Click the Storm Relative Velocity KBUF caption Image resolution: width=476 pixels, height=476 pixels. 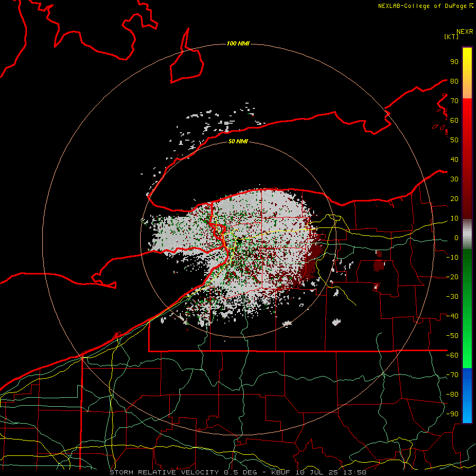(238, 472)
